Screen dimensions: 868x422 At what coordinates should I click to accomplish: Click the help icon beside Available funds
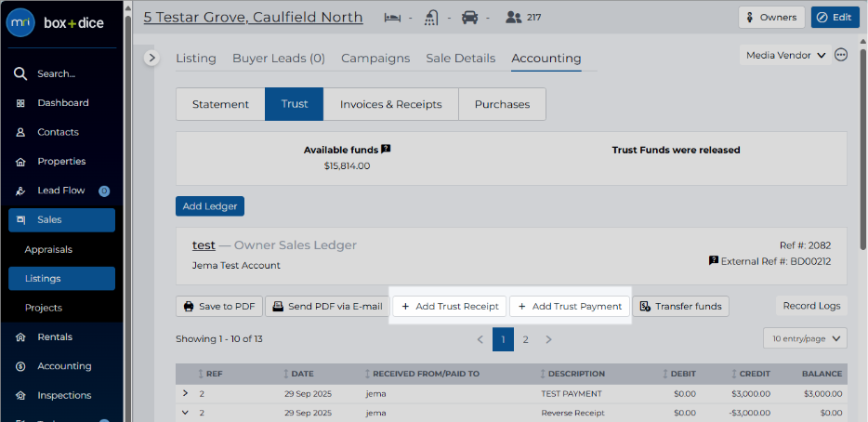386,149
